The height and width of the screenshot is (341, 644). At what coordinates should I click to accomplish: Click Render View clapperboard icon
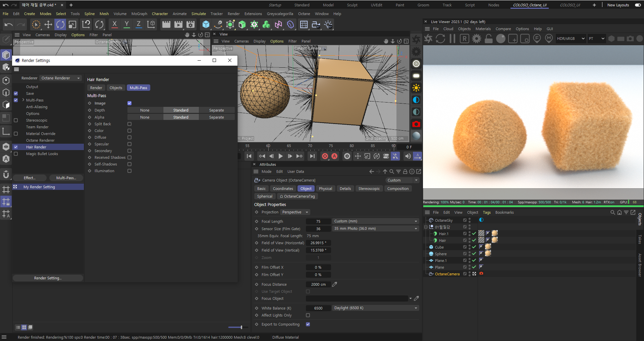click(x=166, y=24)
